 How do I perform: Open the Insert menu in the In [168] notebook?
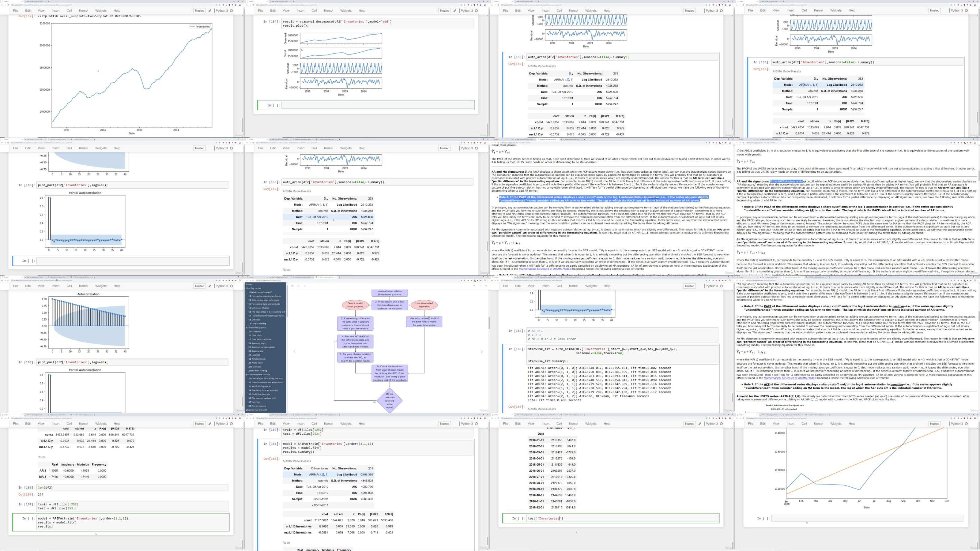click(x=300, y=424)
